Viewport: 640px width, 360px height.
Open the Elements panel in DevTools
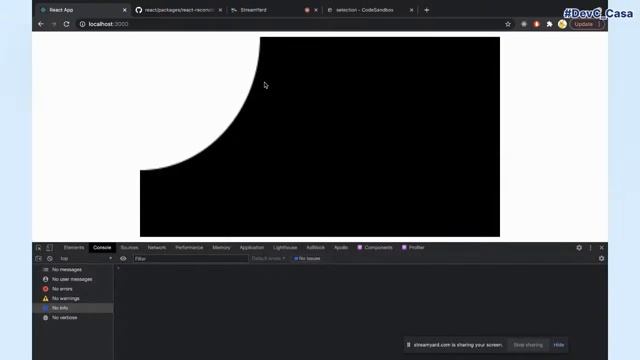tap(74, 248)
